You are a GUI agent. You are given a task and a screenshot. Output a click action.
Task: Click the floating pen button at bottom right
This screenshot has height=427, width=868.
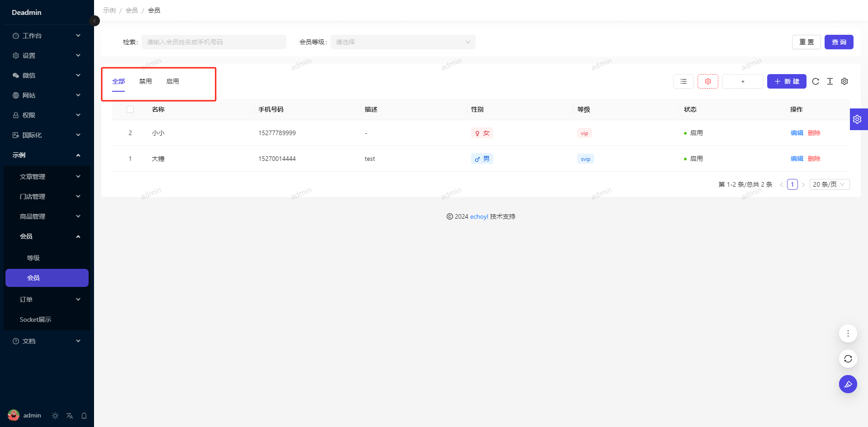(848, 384)
